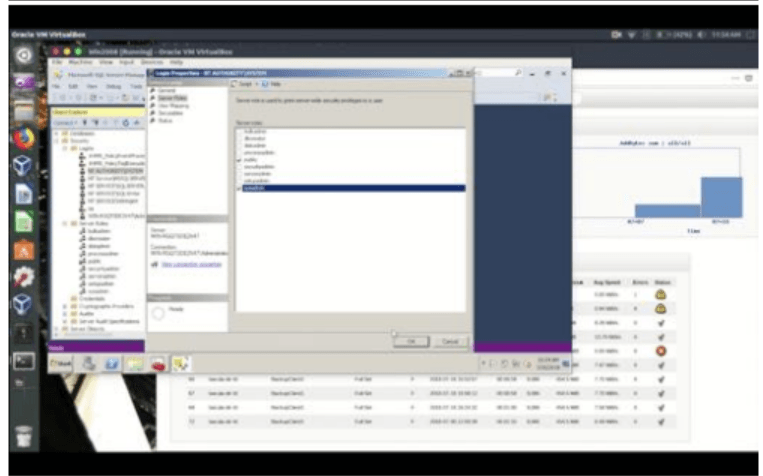Open the Debug menu in Management Studio
The width and height of the screenshot is (763, 476).
[113, 86]
